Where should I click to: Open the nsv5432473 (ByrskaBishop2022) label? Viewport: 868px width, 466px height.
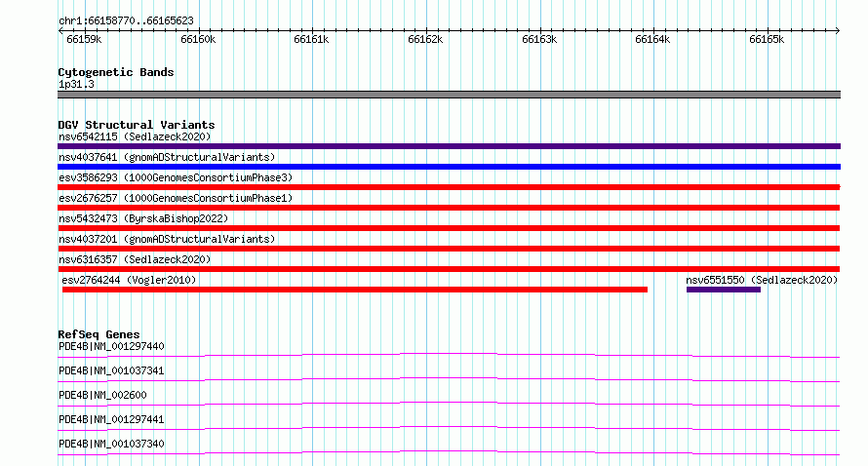(x=143, y=218)
